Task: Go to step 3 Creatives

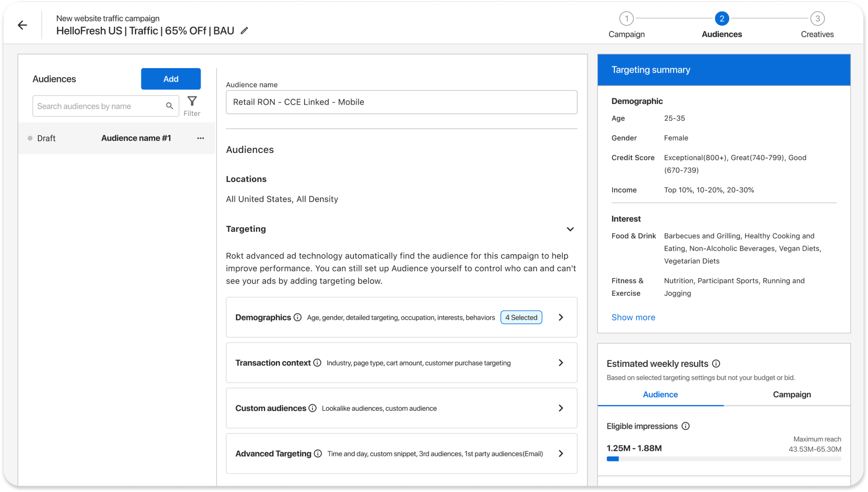Action: pos(817,19)
